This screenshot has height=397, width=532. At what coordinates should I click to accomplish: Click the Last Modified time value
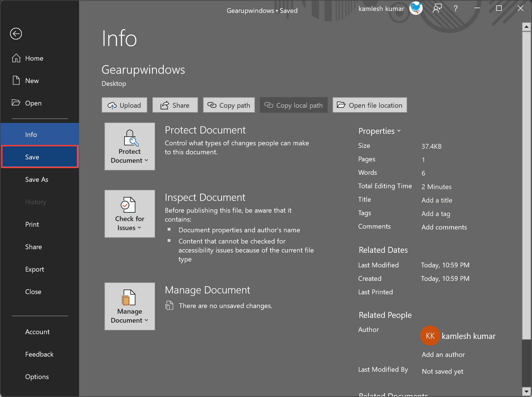445,265
